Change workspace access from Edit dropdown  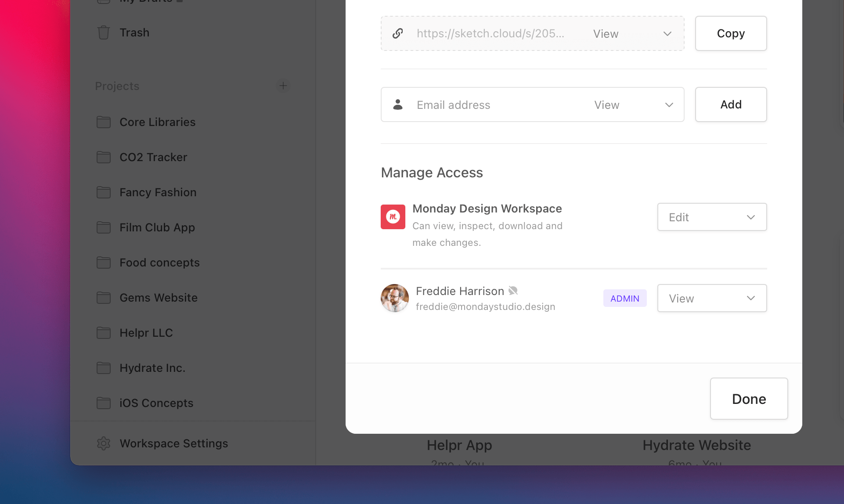tap(712, 217)
